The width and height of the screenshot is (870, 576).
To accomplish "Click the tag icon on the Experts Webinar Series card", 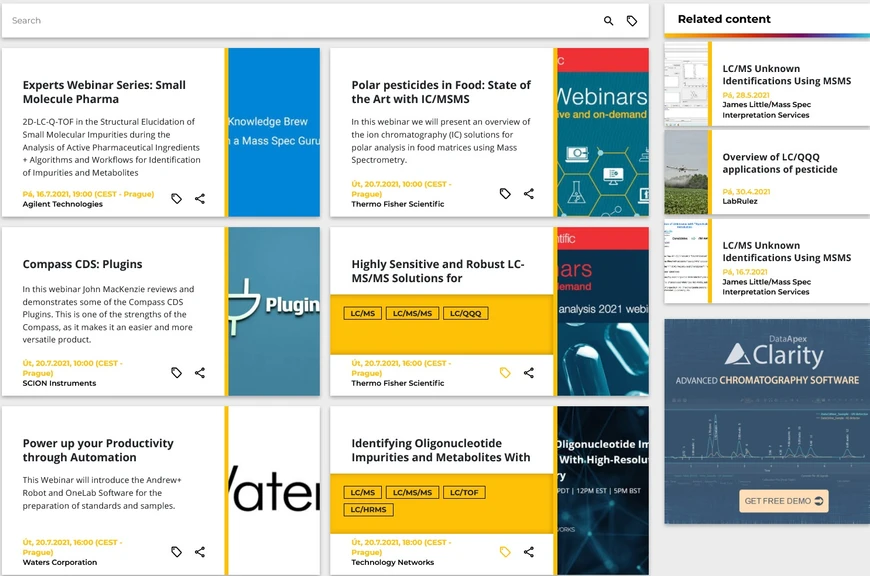I will [176, 199].
